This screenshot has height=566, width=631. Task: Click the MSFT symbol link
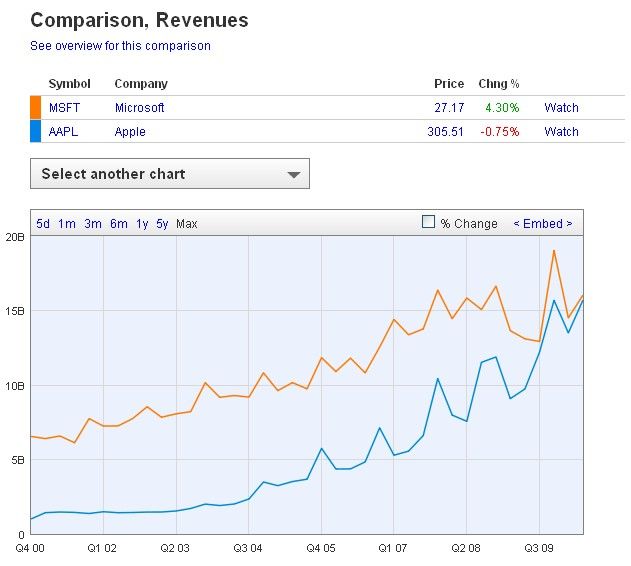(x=64, y=107)
